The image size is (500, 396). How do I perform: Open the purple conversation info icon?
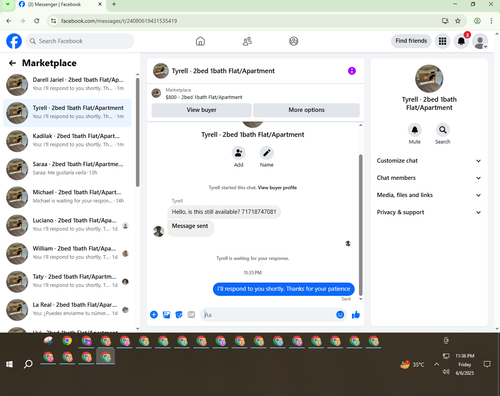(x=352, y=71)
